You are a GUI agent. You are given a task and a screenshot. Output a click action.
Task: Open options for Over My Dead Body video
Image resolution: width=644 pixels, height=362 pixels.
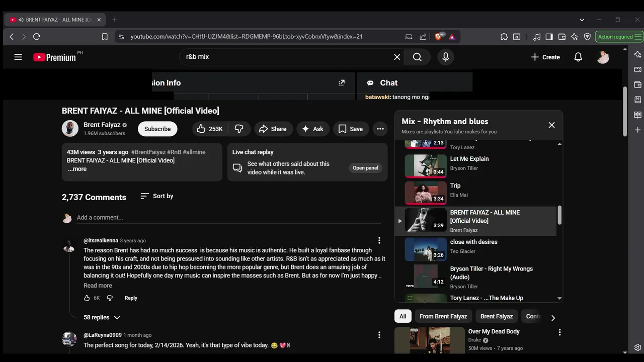[559, 332]
